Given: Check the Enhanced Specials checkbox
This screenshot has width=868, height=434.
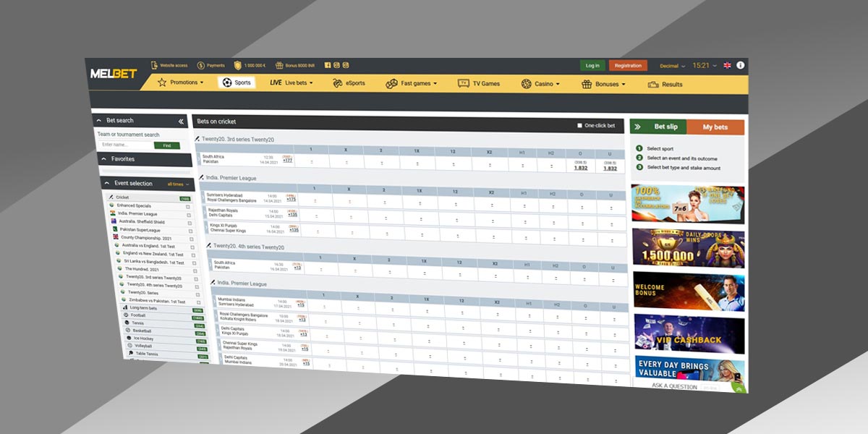Looking at the screenshot, I should (188, 206).
